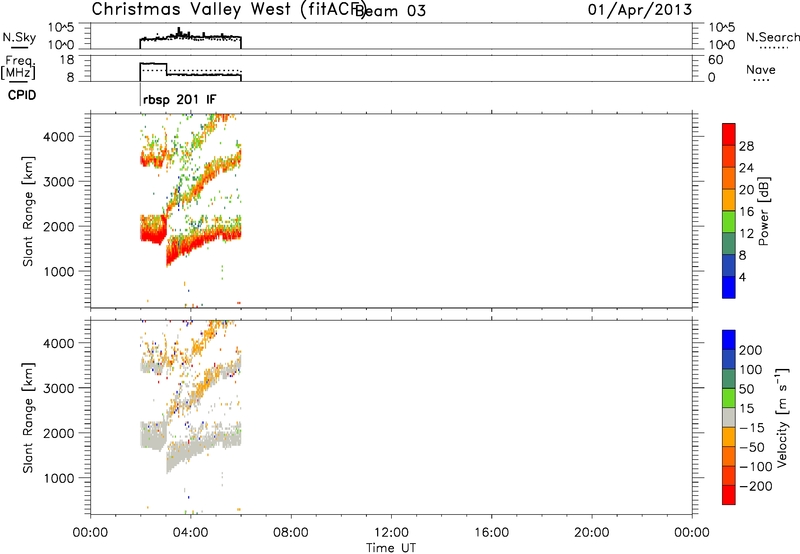Click the 'Freq. [MHz]' label
The image size is (800, 554).
pyautogui.click(x=18, y=67)
